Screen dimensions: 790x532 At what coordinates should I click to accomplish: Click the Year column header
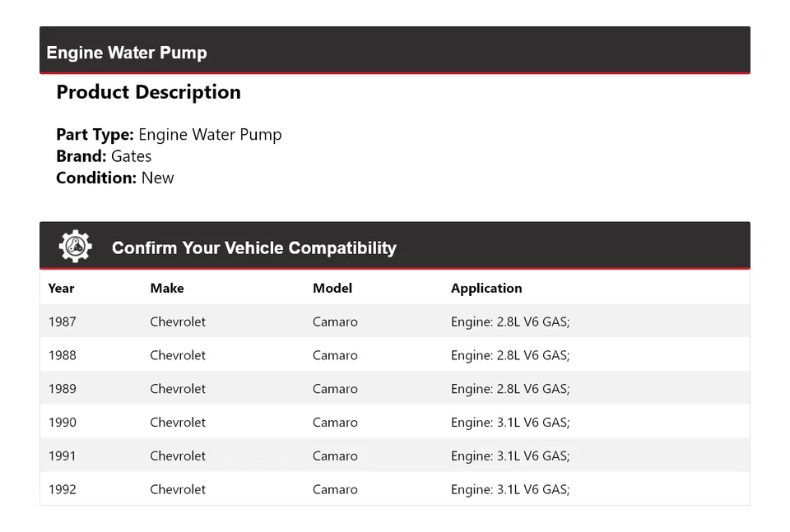click(x=61, y=288)
